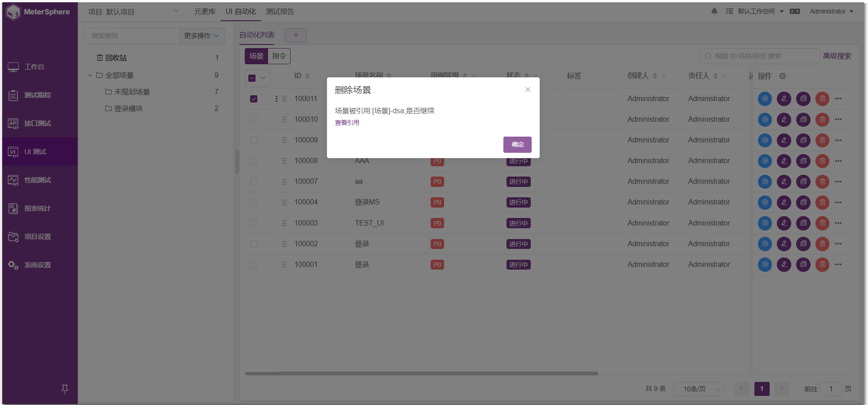Open the column settings gear in the table header
Viewport: 868px width, 408px height.
(783, 76)
